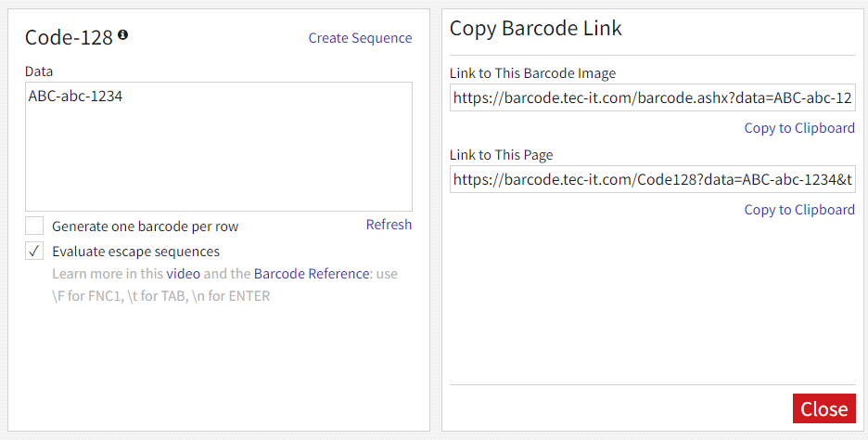Refresh the barcode via Refresh link
Viewport: 868px width, 440px height.
pos(389,225)
